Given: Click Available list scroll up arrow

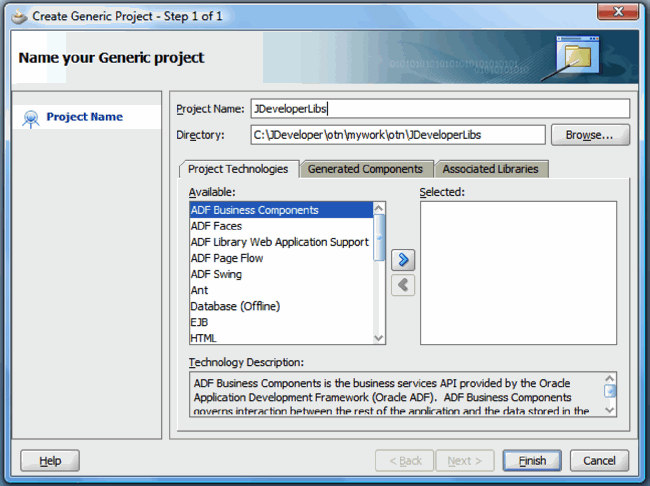Looking at the screenshot, I should pos(379,208).
